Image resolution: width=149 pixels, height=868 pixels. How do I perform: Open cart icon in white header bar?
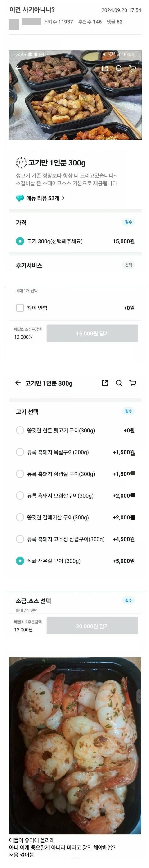coord(133,383)
